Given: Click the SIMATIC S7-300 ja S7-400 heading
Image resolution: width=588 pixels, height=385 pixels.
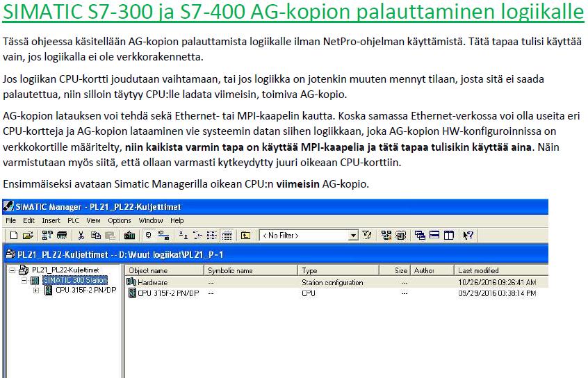Looking at the screenshot, I should pyautogui.click(x=293, y=11).
